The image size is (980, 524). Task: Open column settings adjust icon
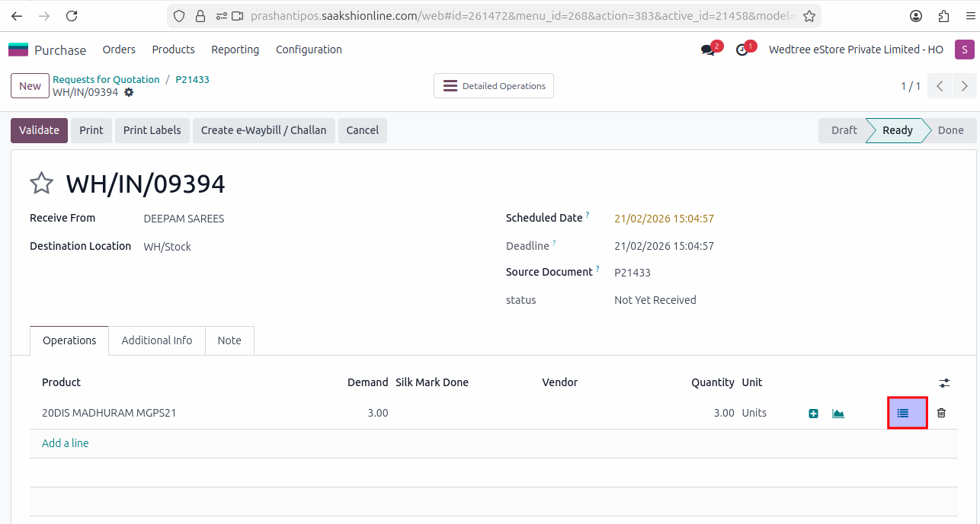tap(944, 383)
